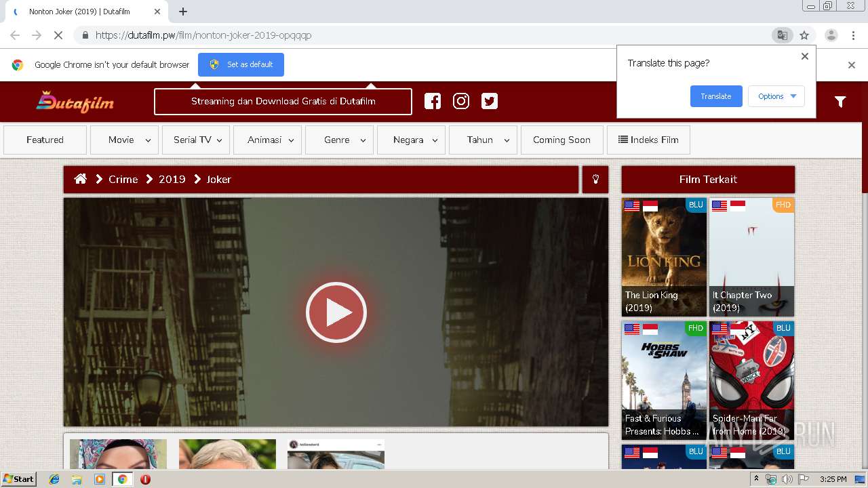Dismiss the default browser infobar
The image size is (868, 488).
[852, 65]
